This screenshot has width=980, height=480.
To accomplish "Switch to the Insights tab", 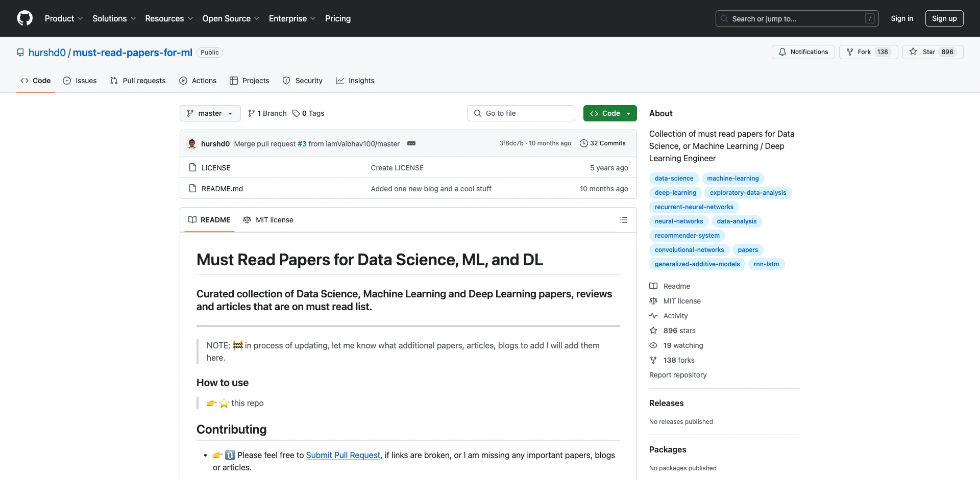I will click(355, 81).
